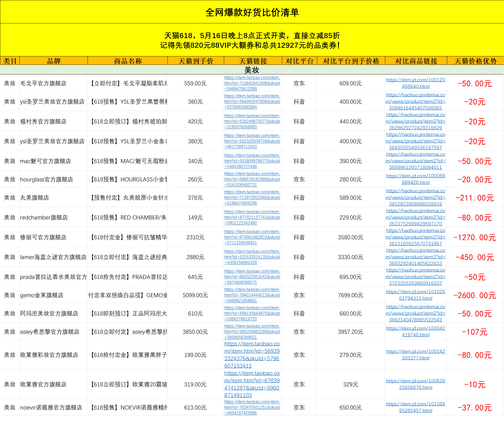Viewport: 504px width, 425px height.
Task: Open Douyin link ending 3652853908986028919
Action: point(415,197)
